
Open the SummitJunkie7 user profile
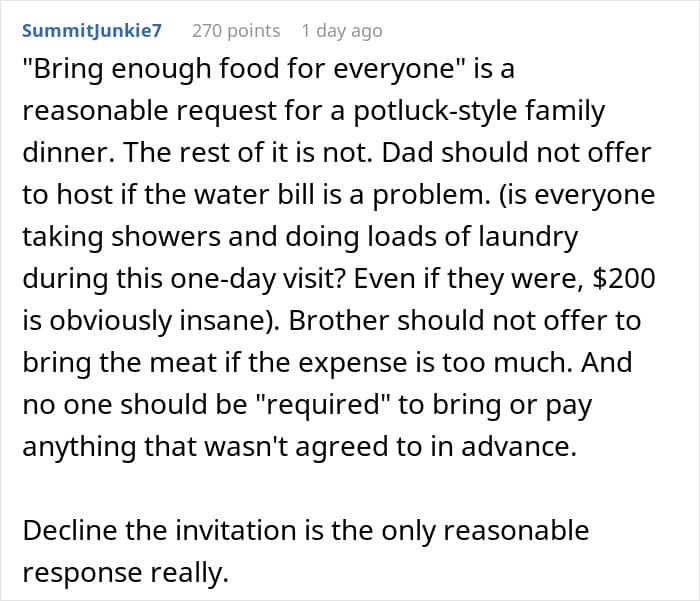91,31
